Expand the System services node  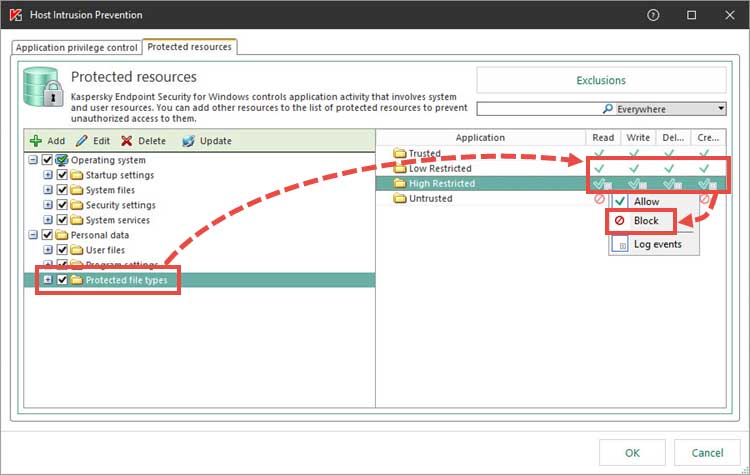(x=48, y=220)
